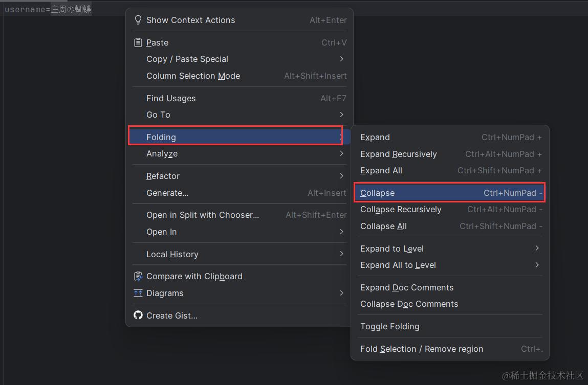Choose Find Usages
This screenshot has height=385, width=588.
240,98
